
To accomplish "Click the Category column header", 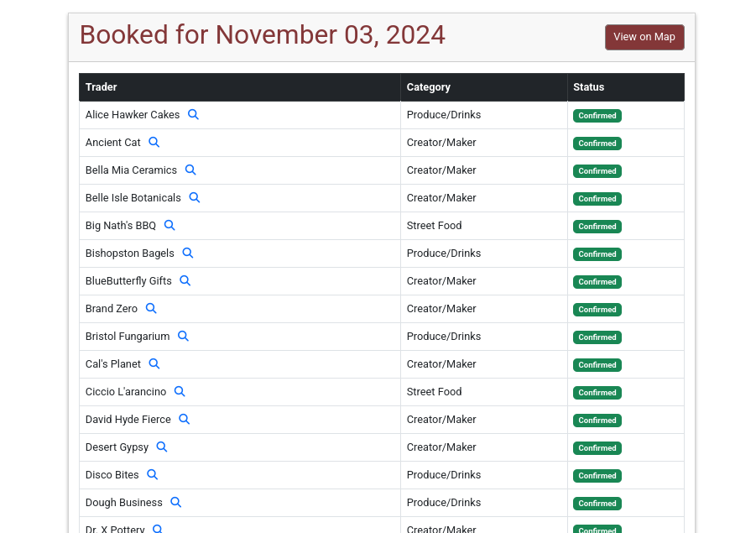I will point(428,87).
